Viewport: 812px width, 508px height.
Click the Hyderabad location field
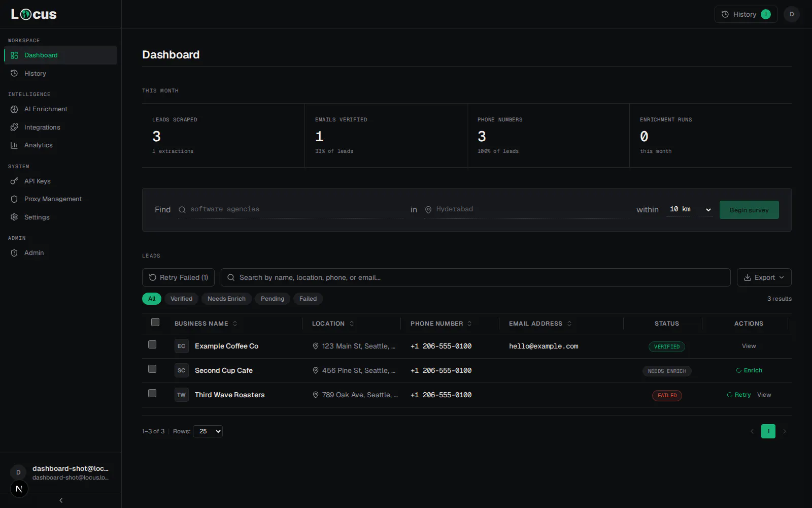[526, 209]
